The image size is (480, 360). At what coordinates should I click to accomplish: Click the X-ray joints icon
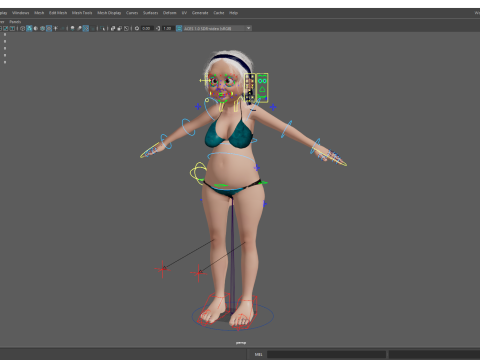tap(126, 28)
